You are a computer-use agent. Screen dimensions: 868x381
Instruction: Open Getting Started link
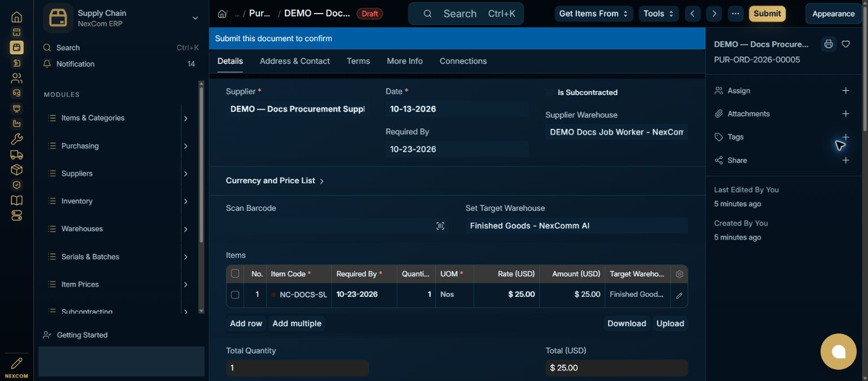point(82,335)
